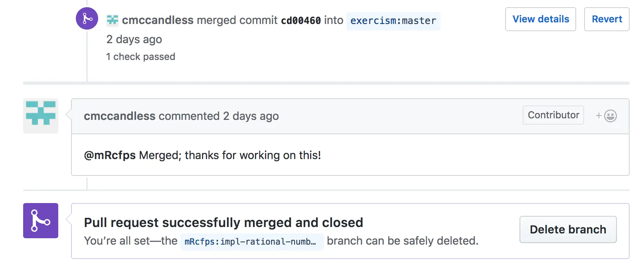Click the purple square merged status icon

(41, 221)
